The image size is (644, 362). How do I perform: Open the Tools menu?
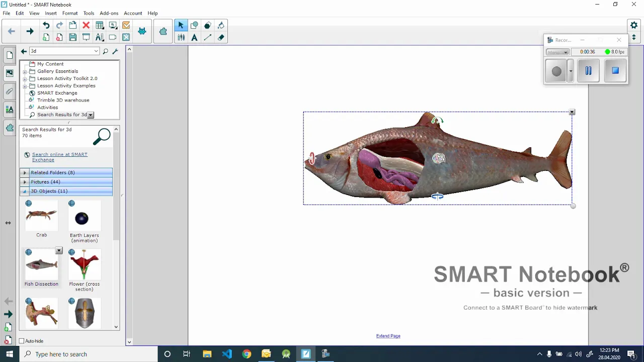[89, 13]
